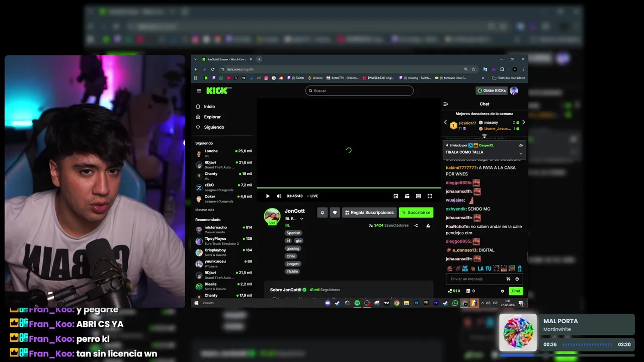Viewport: 644px width, 362px height.
Task: Focus the Buscar search field
Action: point(359,90)
